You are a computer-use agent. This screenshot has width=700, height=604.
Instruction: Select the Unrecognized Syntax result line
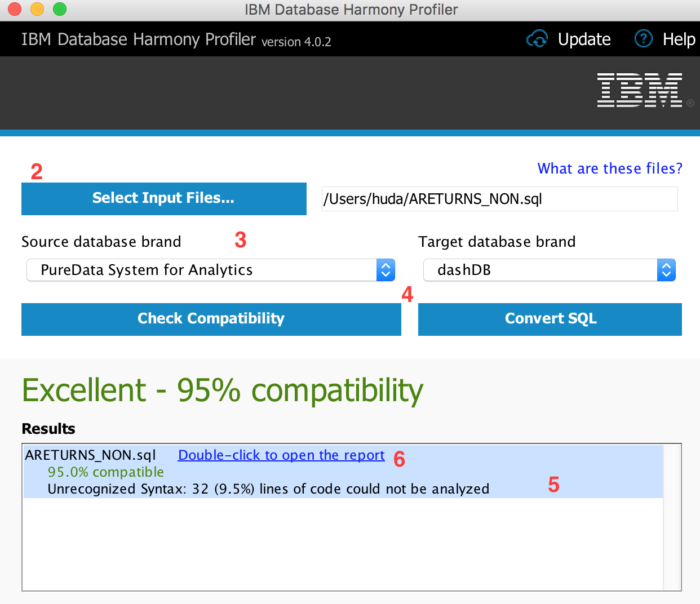pos(268,489)
